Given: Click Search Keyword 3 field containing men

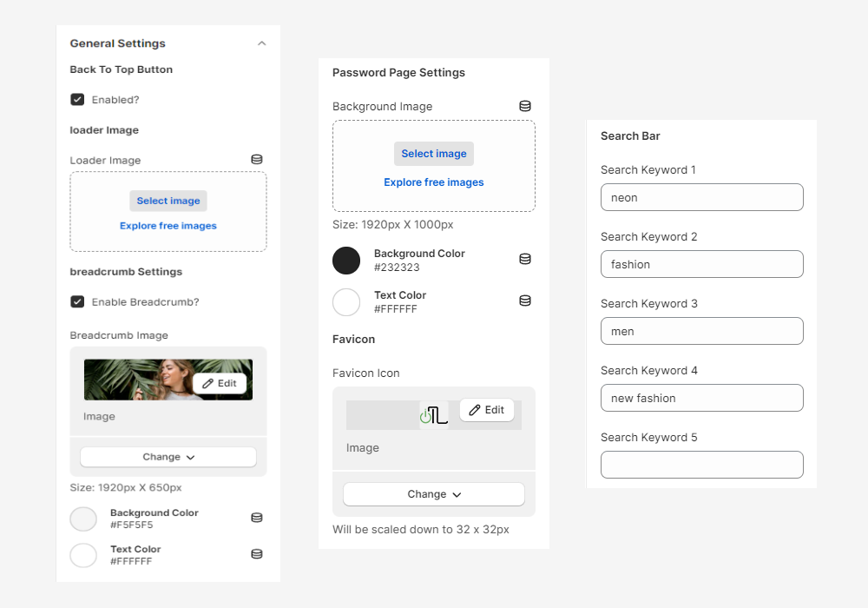Looking at the screenshot, I should pyautogui.click(x=702, y=331).
